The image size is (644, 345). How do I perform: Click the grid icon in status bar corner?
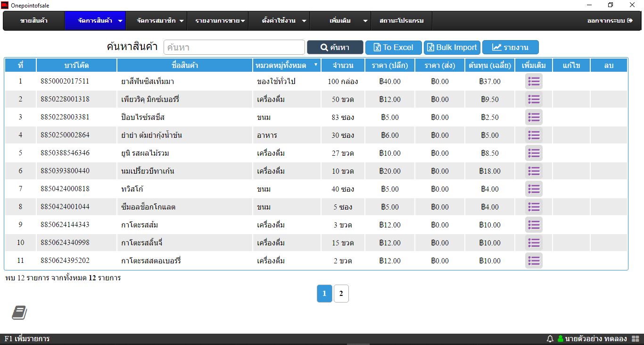tap(635, 339)
